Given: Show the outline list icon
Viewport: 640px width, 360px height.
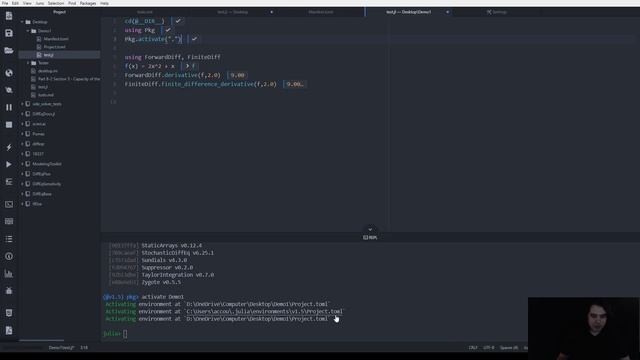Looking at the screenshot, I should [x=9, y=239].
